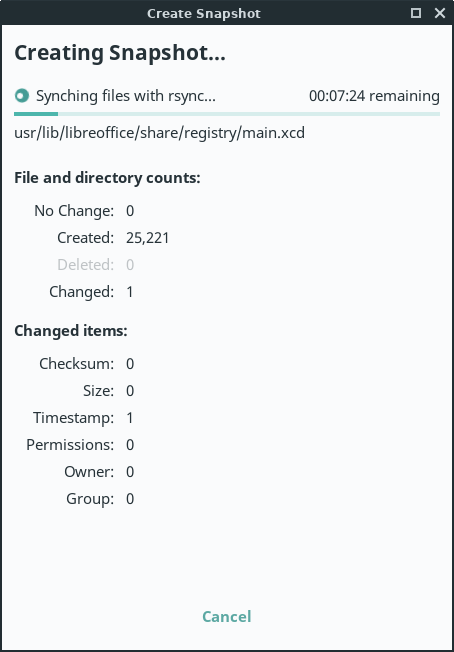Image resolution: width=454 pixels, height=652 pixels.
Task: Click the Creating Snapshot heading
Action: pos(120,53)
